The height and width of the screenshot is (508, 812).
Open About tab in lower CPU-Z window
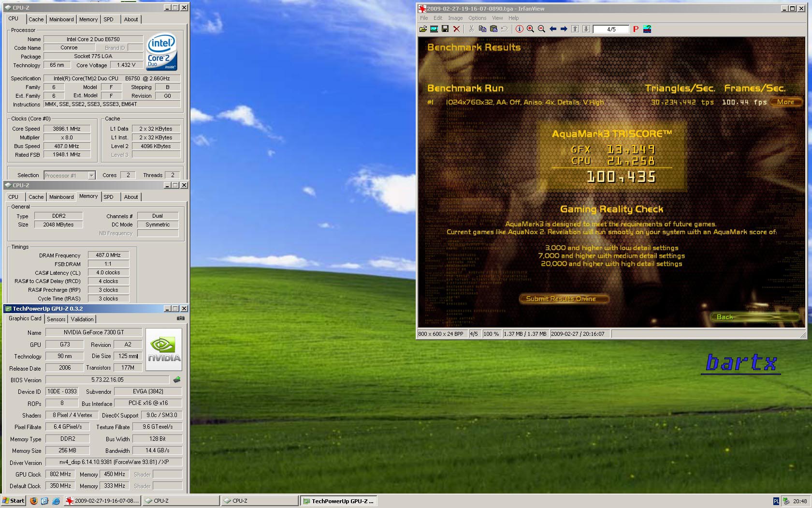tap(131, 197)
